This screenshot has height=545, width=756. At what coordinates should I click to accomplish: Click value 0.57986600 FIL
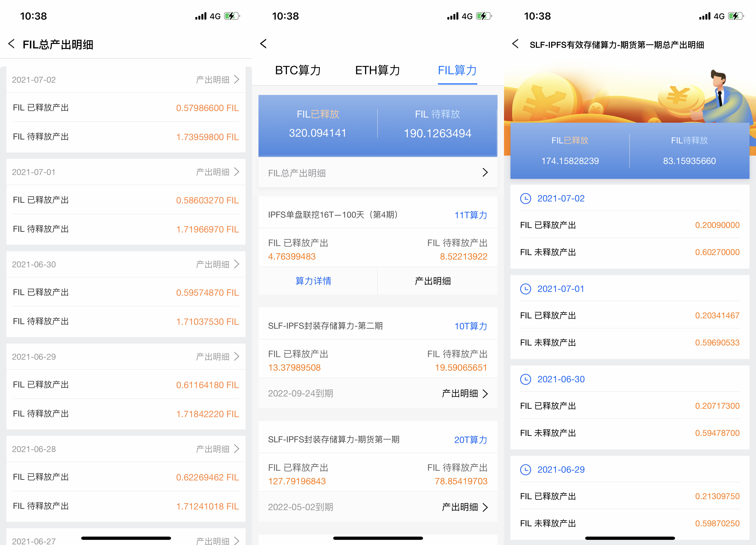207,108
